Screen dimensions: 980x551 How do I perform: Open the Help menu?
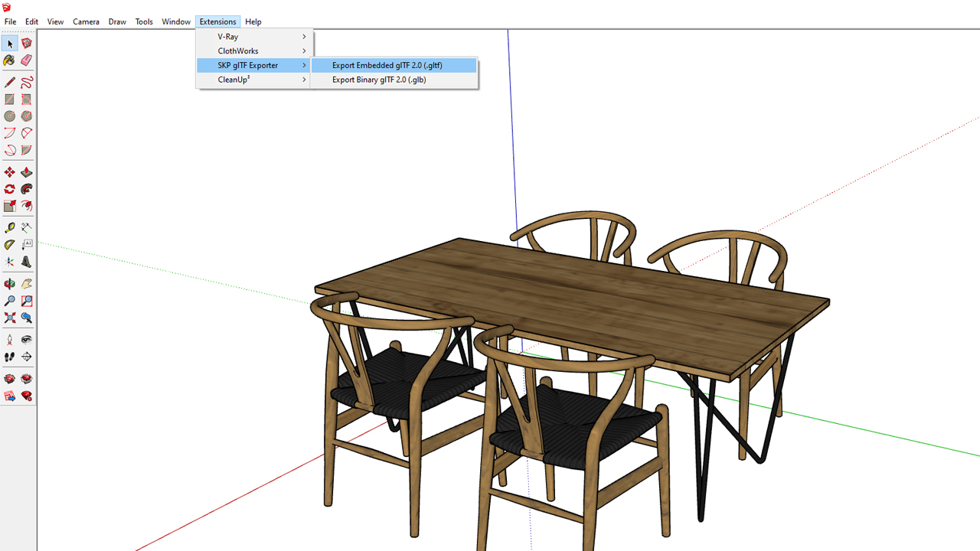(x=253, y=21)
